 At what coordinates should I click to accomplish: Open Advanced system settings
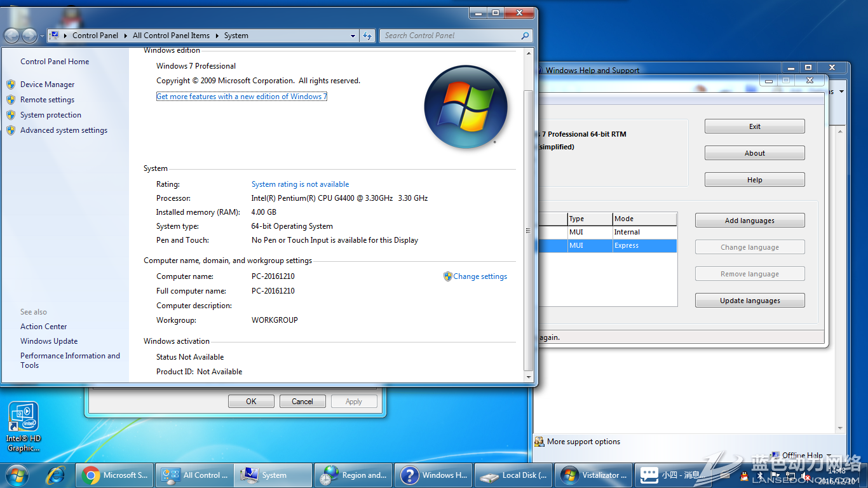(x=64, y=130)
